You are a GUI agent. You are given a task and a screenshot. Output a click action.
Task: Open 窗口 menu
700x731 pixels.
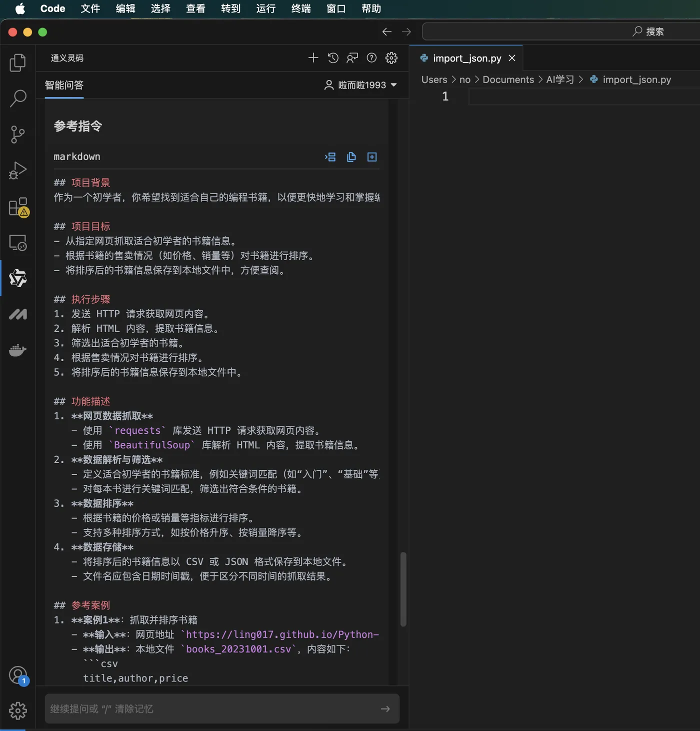pyautogui.click(x=336, y=9)
